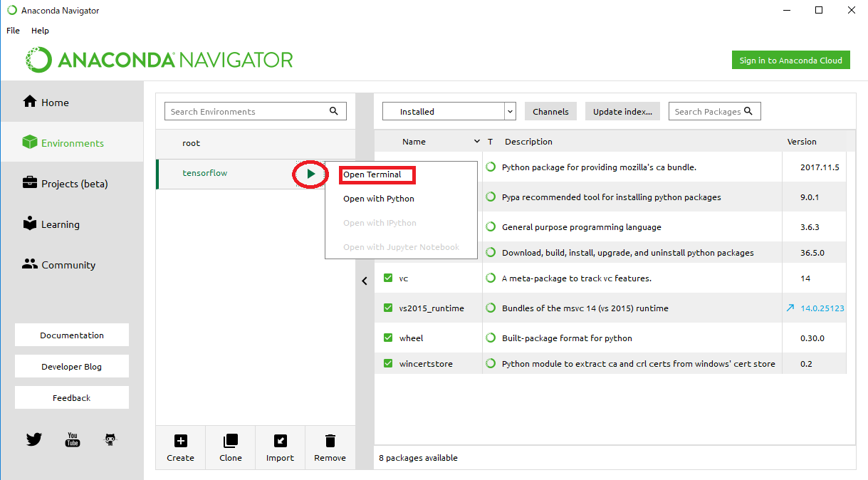Collapse the environments panel with the left chevron
This screenshot has height=480, width=868.
(365, 281)
